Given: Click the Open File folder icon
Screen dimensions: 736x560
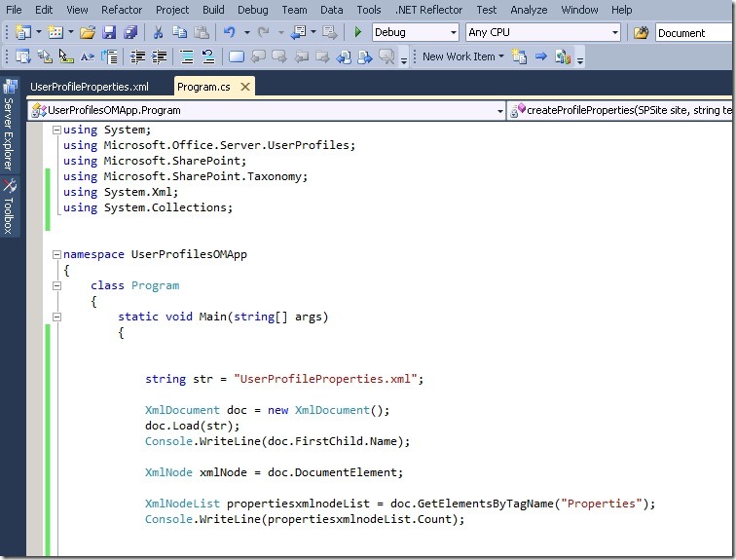Looking at the screenshot, I should [x=87, y=33].
